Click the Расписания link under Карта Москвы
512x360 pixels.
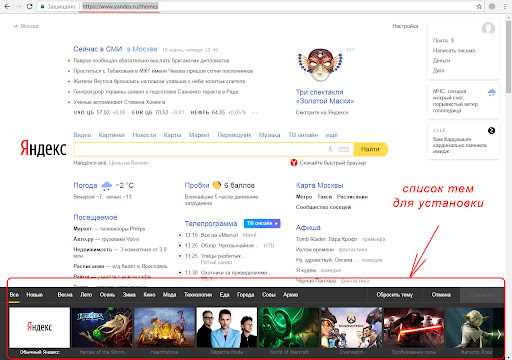tap(352, 197)
